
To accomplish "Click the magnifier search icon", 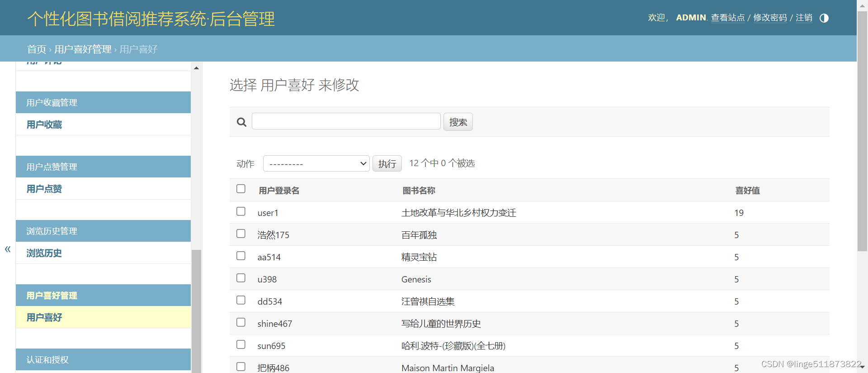I will click(x=242, y=122).
